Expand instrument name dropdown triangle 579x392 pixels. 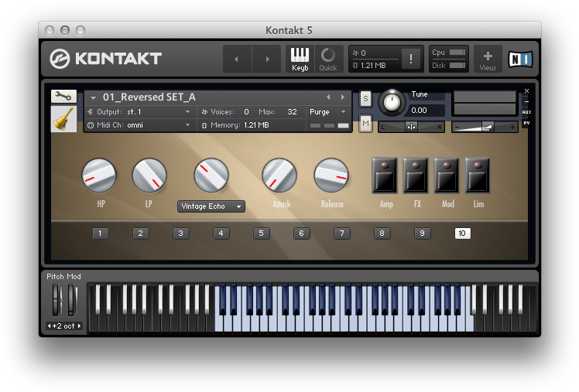94,97
